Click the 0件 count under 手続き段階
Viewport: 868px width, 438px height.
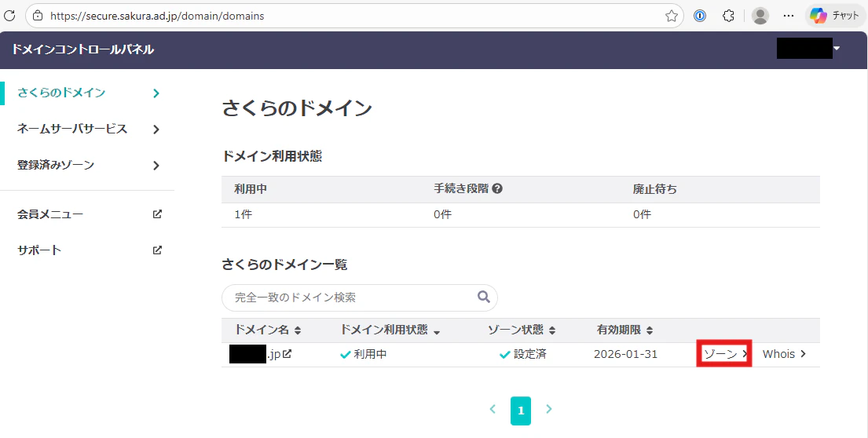click(x=442, y=214)
